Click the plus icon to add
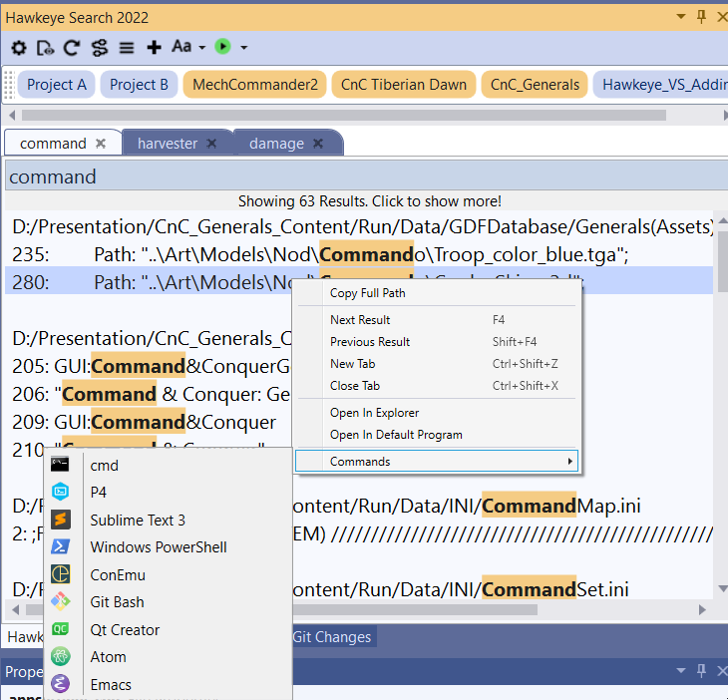Image resolution: width=728 pixels, height=700 pixels. [154, 47]
